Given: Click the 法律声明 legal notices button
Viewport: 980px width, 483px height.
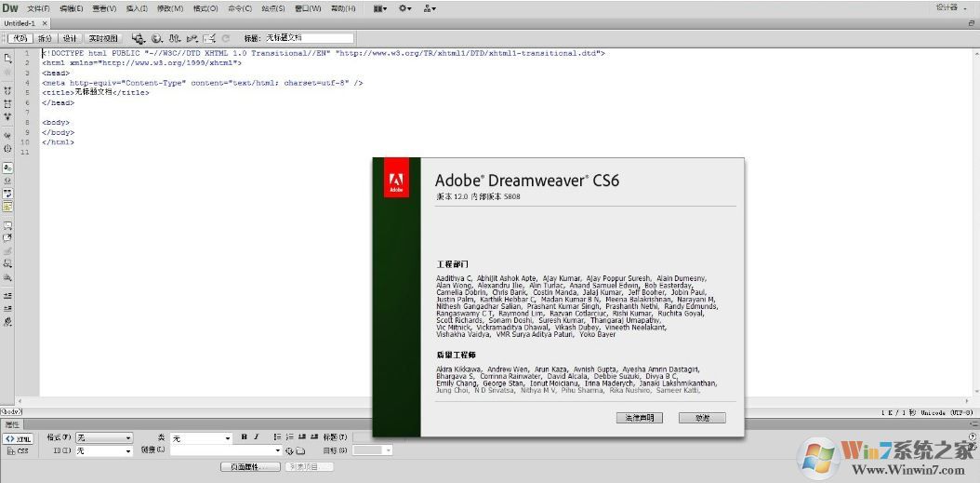Looking at the screenshot, I should click(639, 417).
